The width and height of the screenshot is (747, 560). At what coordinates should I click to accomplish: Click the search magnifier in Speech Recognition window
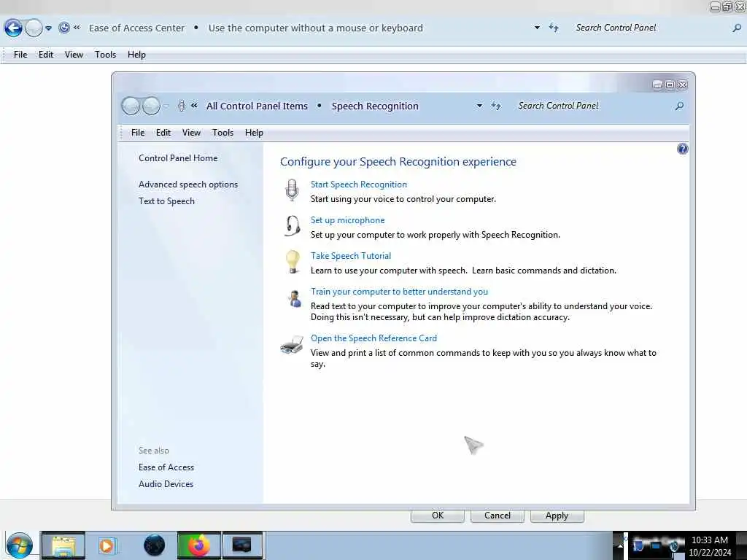point(679,106)
